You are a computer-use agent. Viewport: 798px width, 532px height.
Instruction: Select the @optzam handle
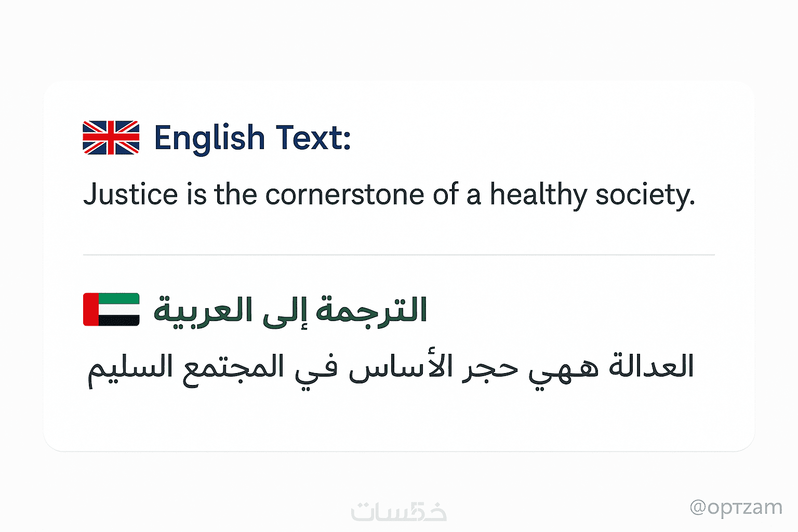(x=736, y=507)
